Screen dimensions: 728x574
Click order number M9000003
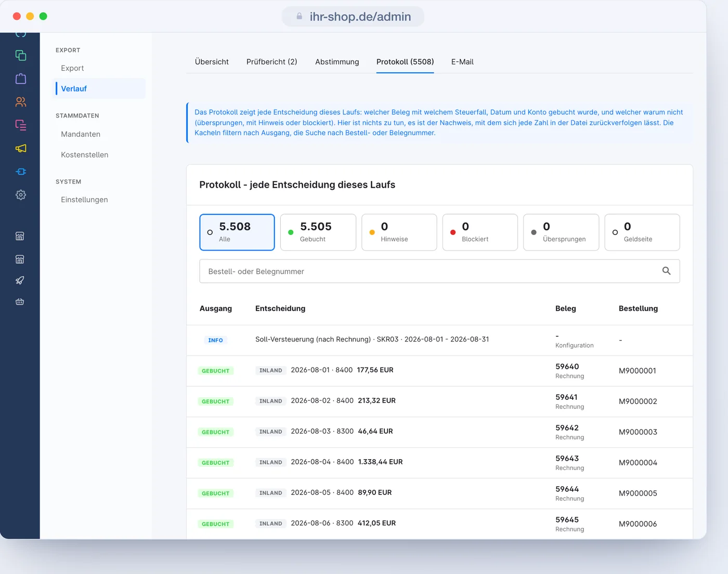click(638, 432)
